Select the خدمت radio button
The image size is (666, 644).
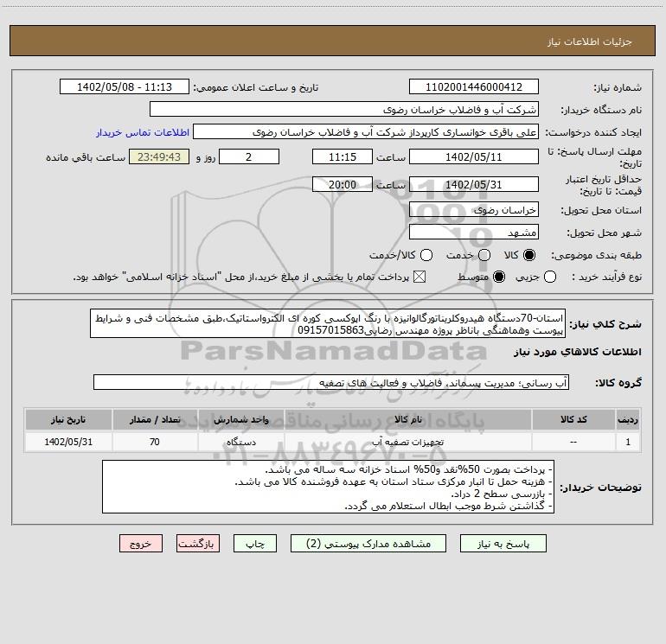pyautogui.click(x=484, y=255)
